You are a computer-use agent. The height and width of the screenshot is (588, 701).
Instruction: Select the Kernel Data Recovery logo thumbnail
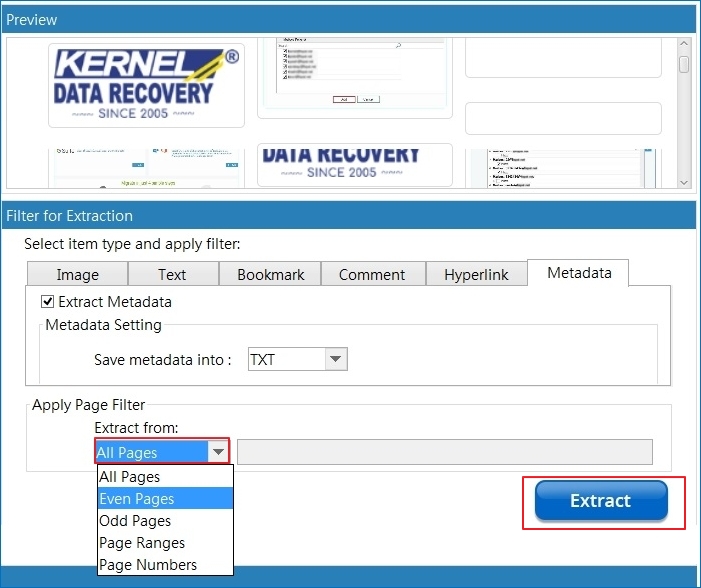pyautogui.click(x=146, y=85)
